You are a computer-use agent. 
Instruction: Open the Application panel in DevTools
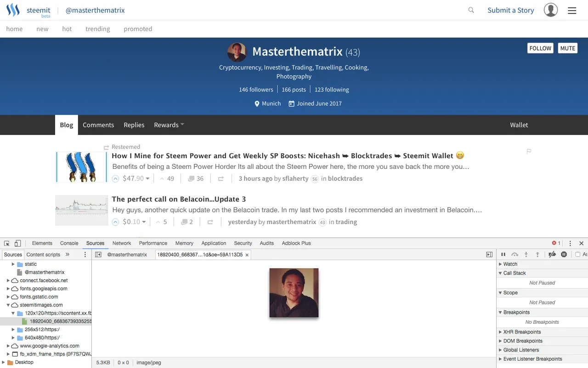pos(214,243)
